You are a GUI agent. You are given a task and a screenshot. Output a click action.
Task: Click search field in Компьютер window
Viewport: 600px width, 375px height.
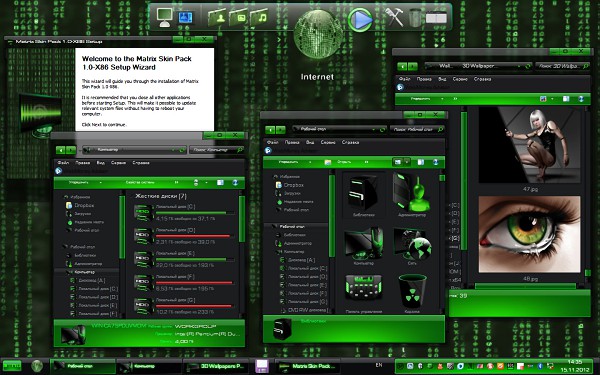coord(217,150)
